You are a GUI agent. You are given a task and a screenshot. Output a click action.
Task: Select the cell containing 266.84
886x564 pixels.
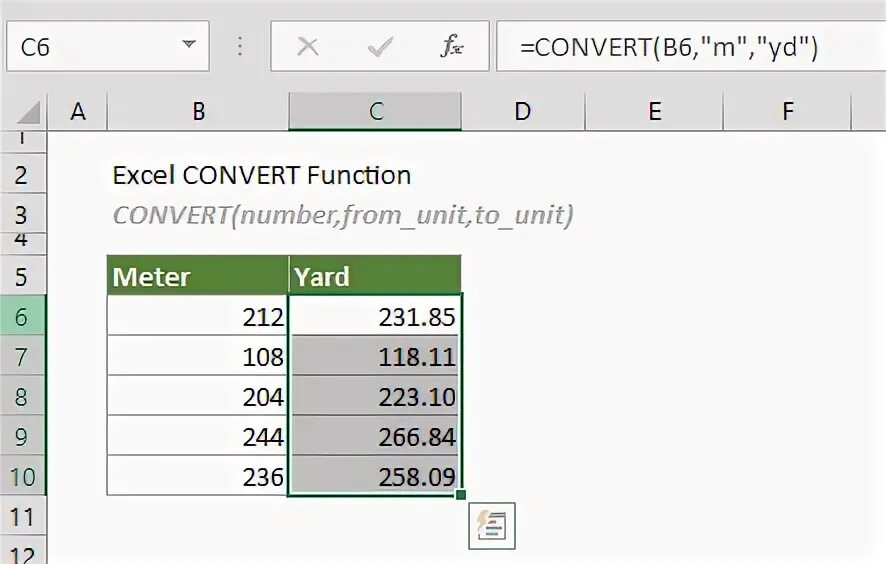pyautogui.click(x=375, y=436)
